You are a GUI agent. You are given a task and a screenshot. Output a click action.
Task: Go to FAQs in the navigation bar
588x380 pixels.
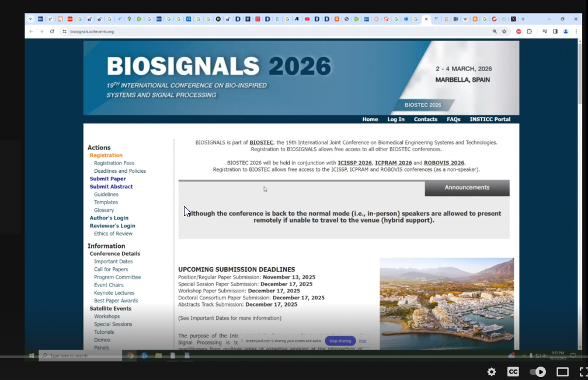tap(453, 119)
